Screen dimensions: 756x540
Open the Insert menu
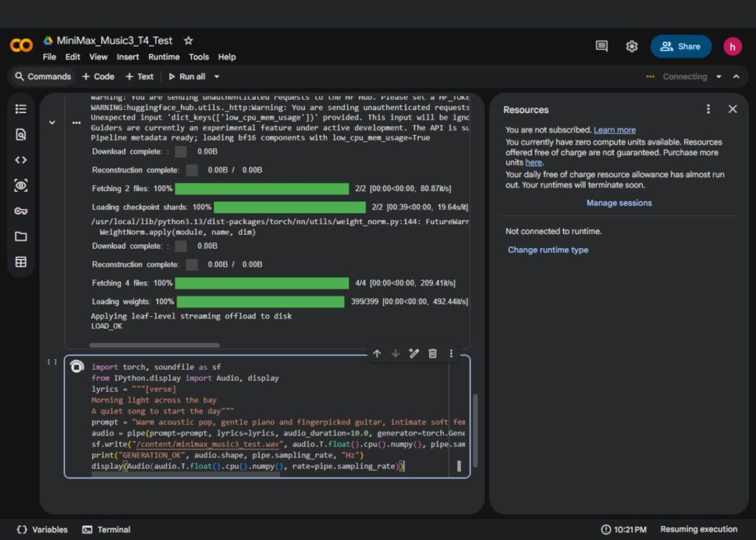tap(127, 57)
